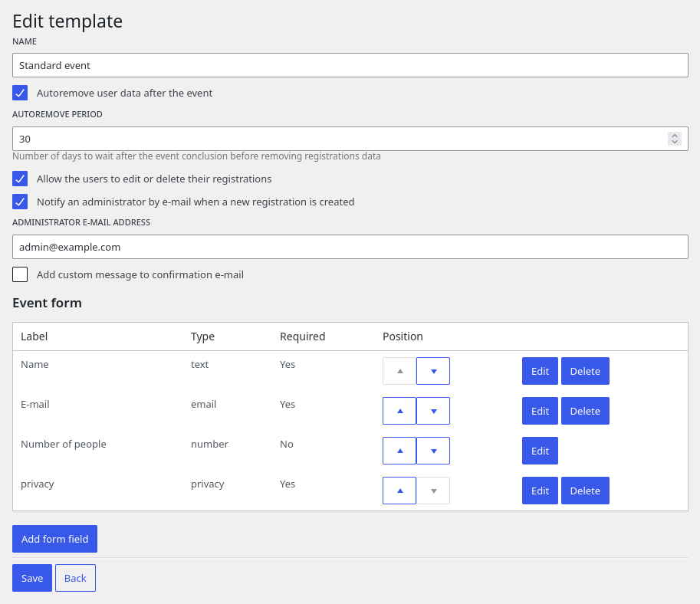Move the E-mail field up
Viewport: 700px width, 604px height.
pyautogui.click(x=399, y=411)
